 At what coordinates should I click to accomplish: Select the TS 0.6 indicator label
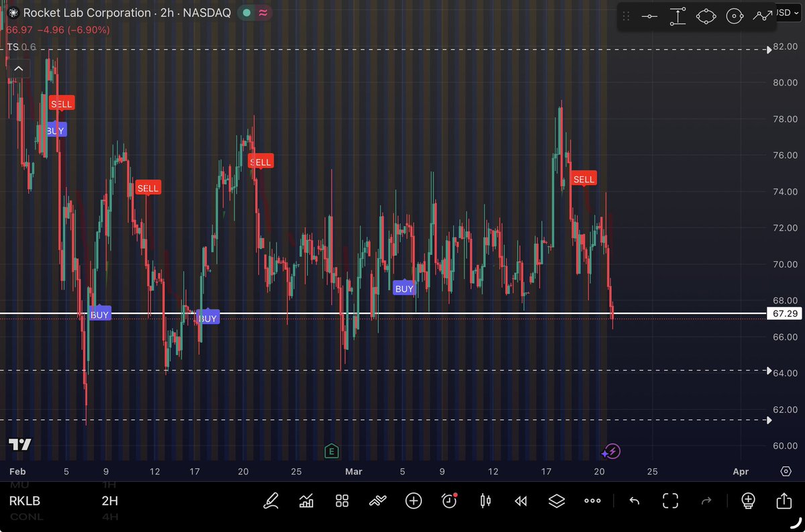pos(22,47)
